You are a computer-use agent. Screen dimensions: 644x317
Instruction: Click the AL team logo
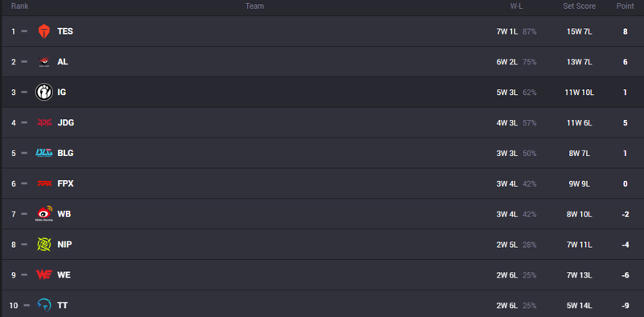point(44,62)
